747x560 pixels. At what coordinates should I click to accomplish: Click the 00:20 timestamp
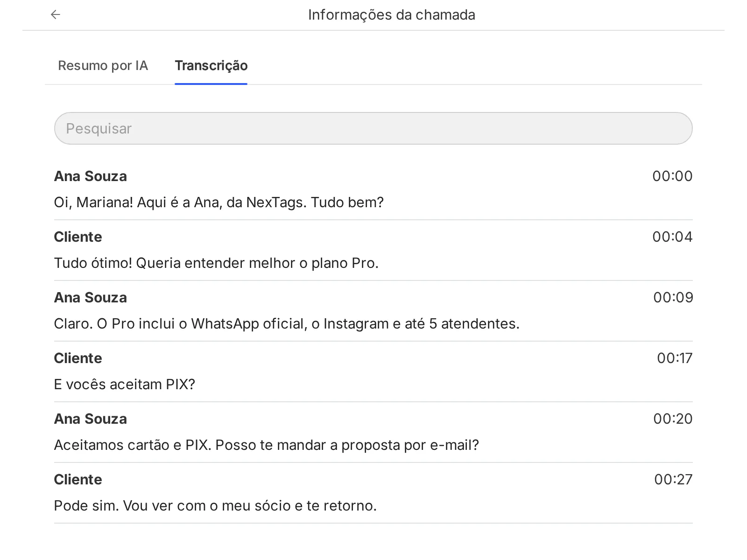(673, 419)
